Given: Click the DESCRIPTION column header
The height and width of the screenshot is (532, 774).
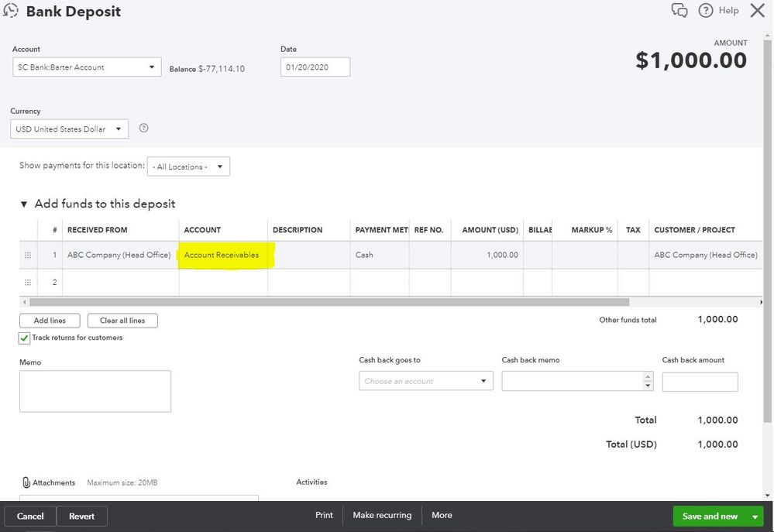Looking at the screenshot, I should [x=298, y=230].
